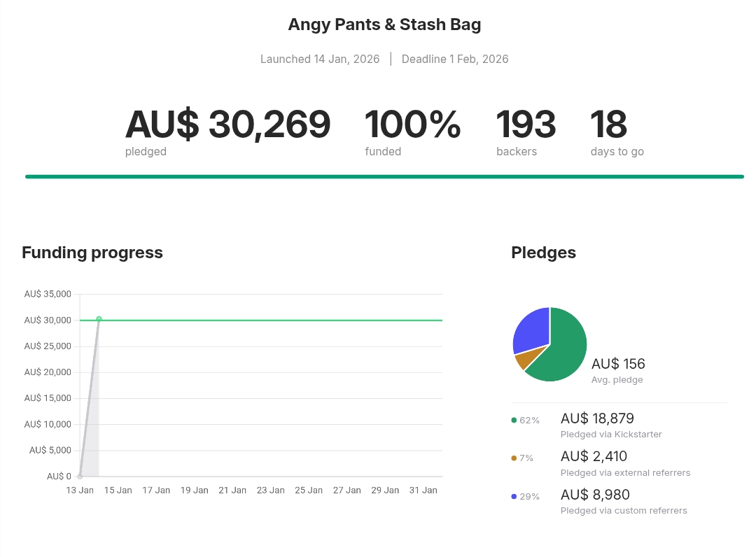Click the AU$ 156 average pledge value
Viewport: 756px width, 557px height.
point(618,364)
